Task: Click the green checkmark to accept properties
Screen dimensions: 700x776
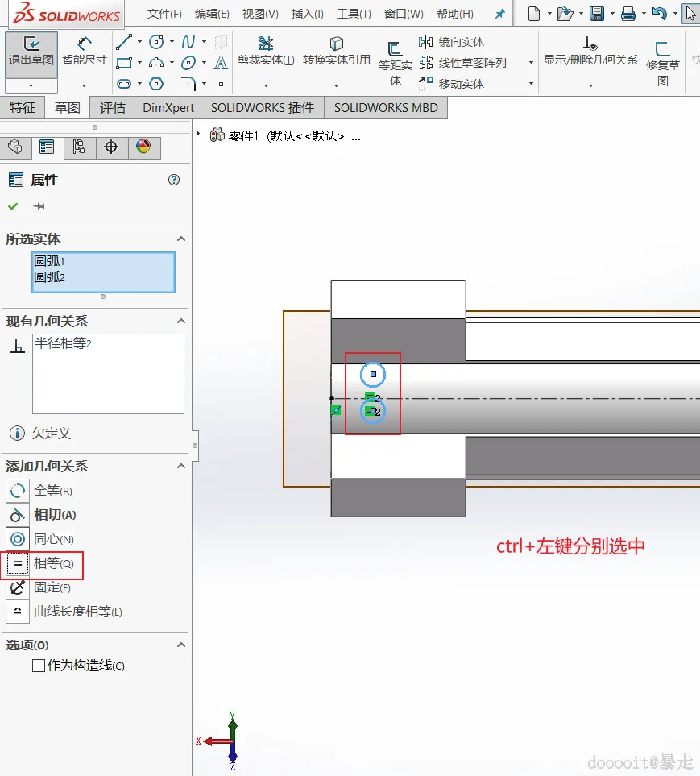Action: (x=13, y=206)
